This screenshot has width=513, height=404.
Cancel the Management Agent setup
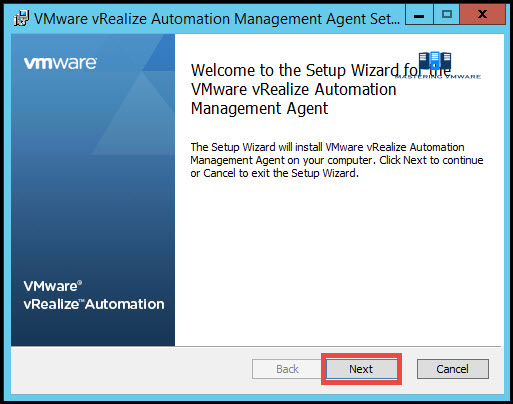tap(453, 369)
